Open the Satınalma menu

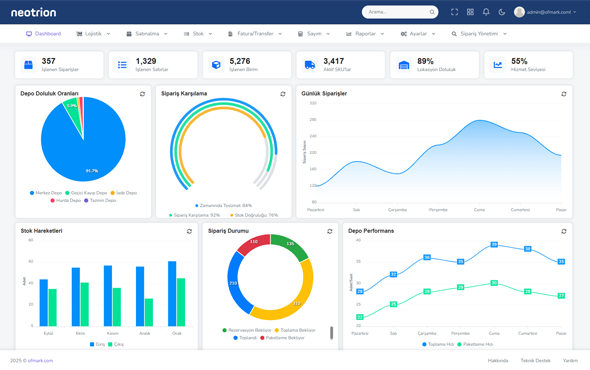[x=147, y=34]
